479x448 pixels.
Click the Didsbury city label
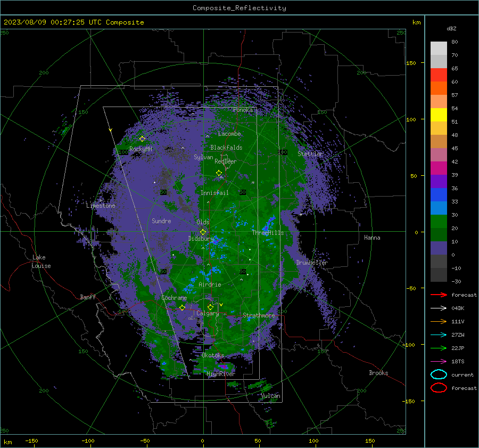point(201,239)
